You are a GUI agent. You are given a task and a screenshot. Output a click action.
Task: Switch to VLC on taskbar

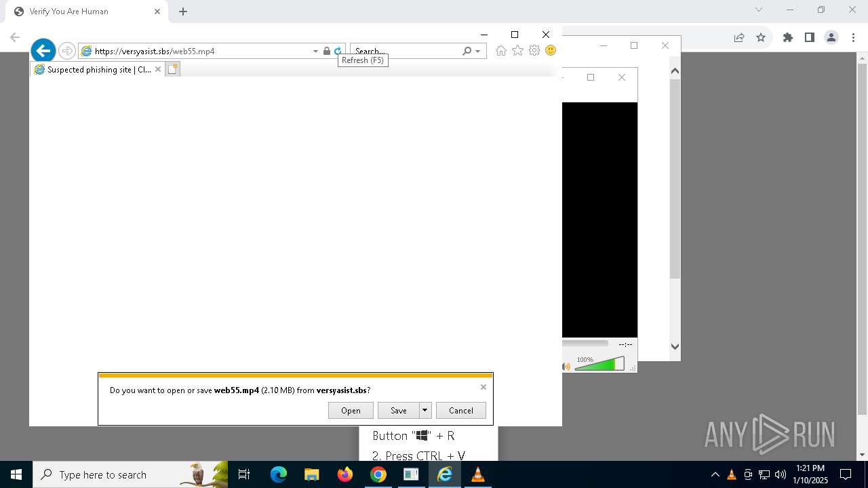point(478,474)
